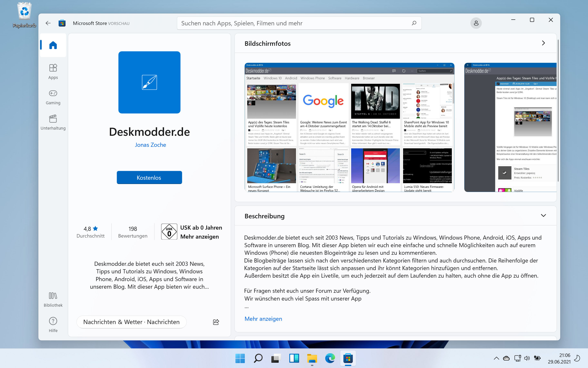Open developer Jonas Zoche link
The image size is (588, 368).
click(150, 145)
